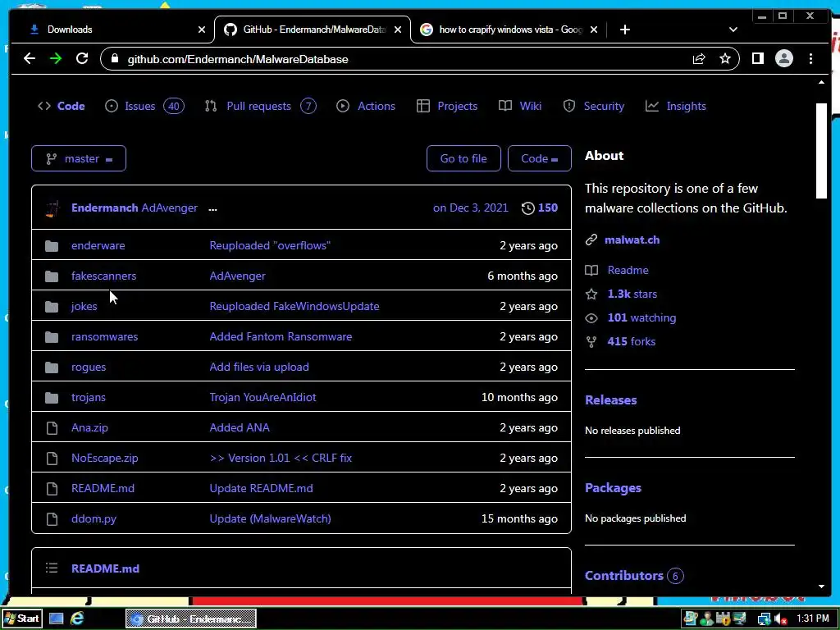Reload the GitHub page
Screen dimensions: 840x630
click(x=82, y=58)
